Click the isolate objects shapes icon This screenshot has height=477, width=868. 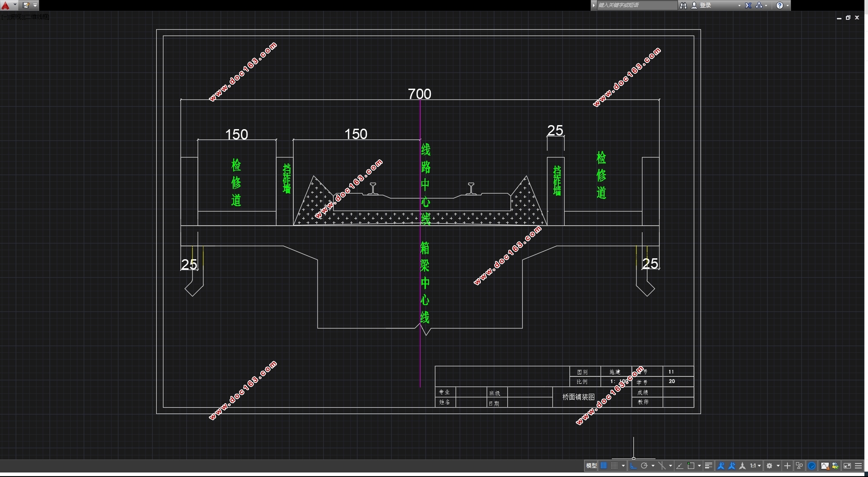coord(800,466)
